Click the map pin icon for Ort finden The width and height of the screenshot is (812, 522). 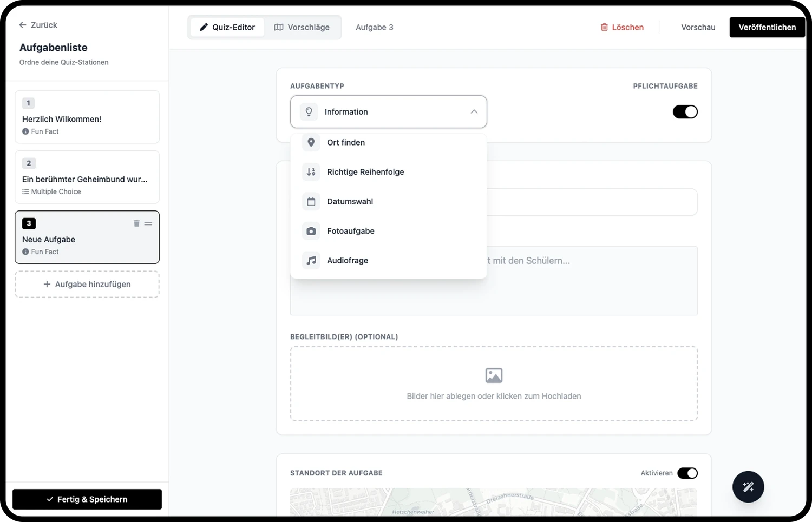tap(311, 142)
